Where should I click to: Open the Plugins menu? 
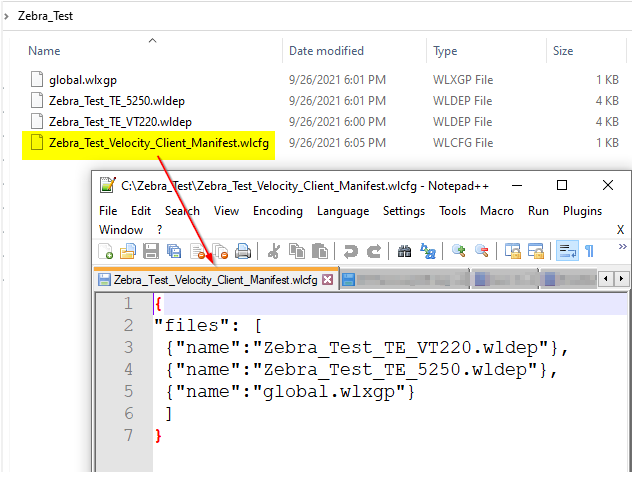[582, 211]
